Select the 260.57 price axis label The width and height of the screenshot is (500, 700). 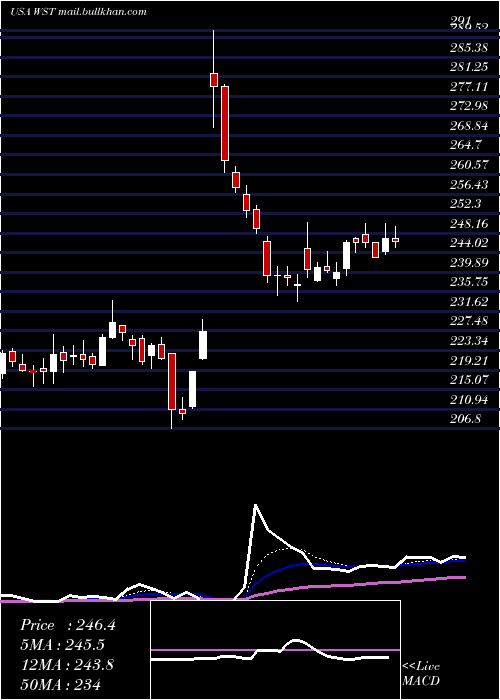coord(471,165)
